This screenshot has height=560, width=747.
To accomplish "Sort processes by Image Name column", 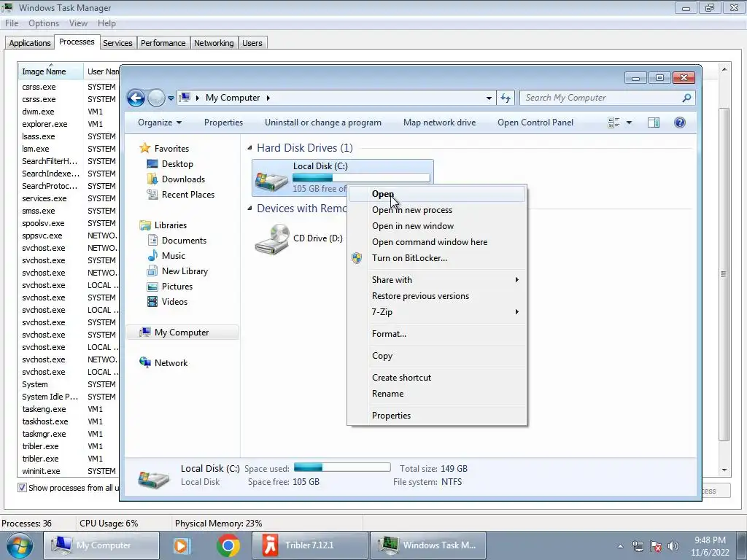I will click(50, 71).
